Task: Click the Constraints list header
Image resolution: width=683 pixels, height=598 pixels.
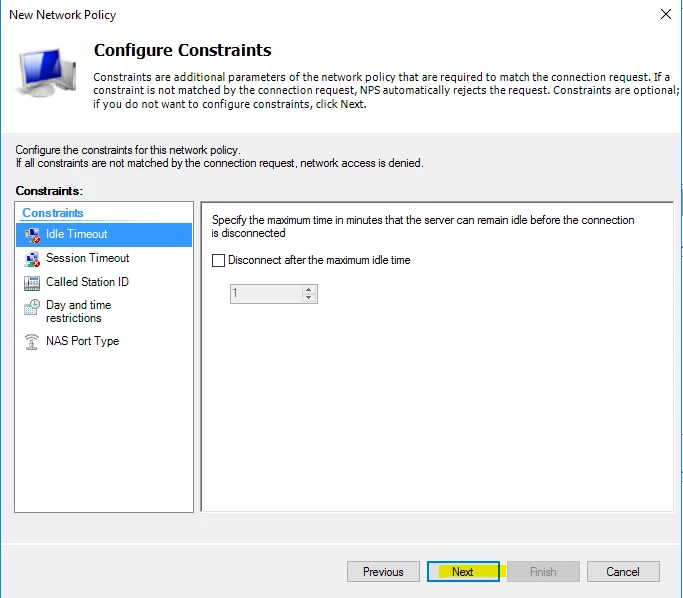Action: pos(53,213)
